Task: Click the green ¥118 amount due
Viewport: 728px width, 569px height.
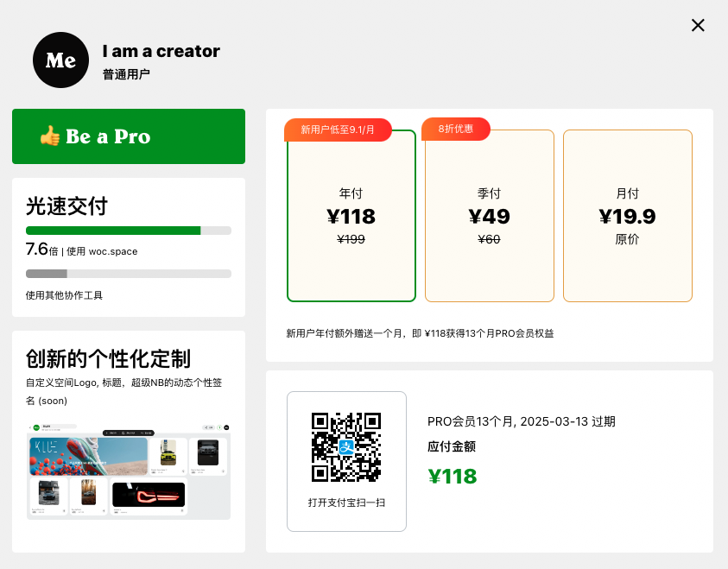Action: [x=453, y=477]
